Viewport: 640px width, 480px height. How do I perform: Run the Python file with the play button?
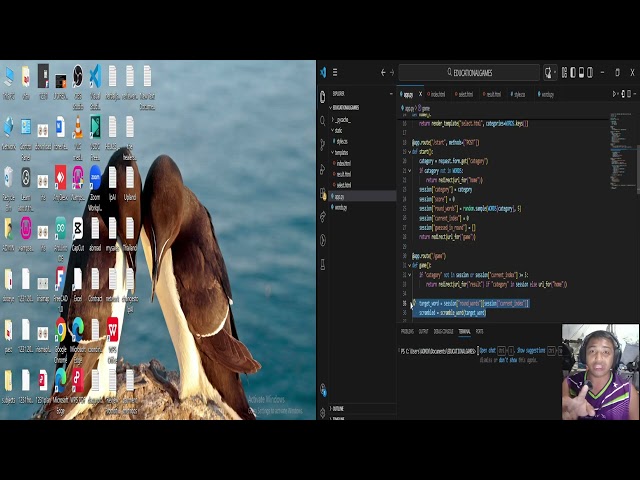click(615, 94)
